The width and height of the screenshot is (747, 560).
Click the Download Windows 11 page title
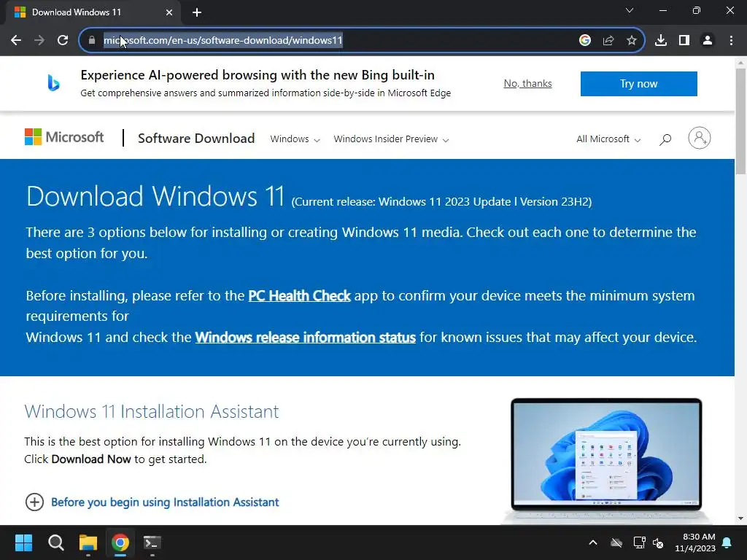[x=155, y=196]
